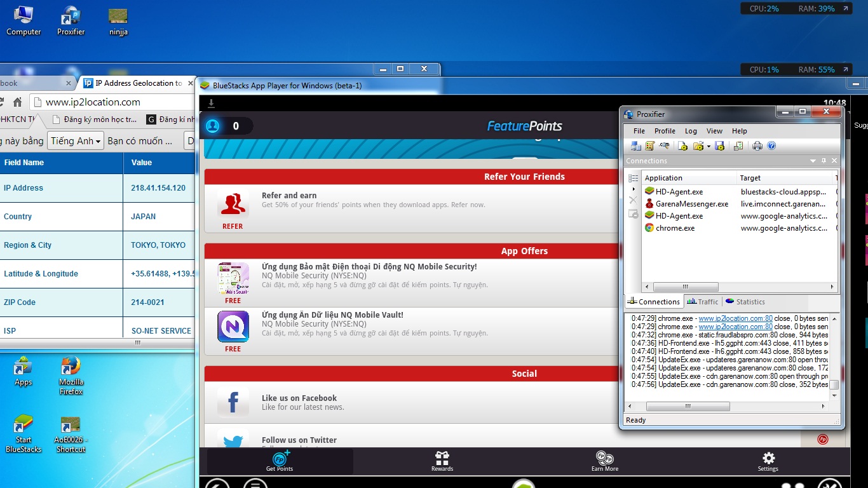Click red Fp badge near Twitter row
The height and width of the screenshot is (488, 868).
point(822,439)
